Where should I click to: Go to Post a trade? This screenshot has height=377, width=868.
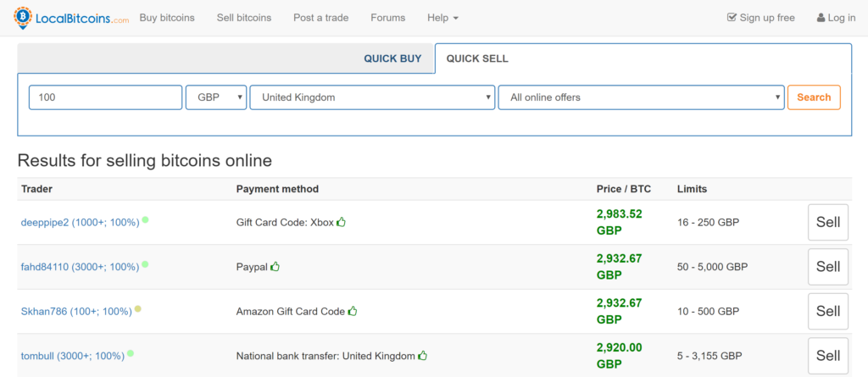[x=321, y=18]
